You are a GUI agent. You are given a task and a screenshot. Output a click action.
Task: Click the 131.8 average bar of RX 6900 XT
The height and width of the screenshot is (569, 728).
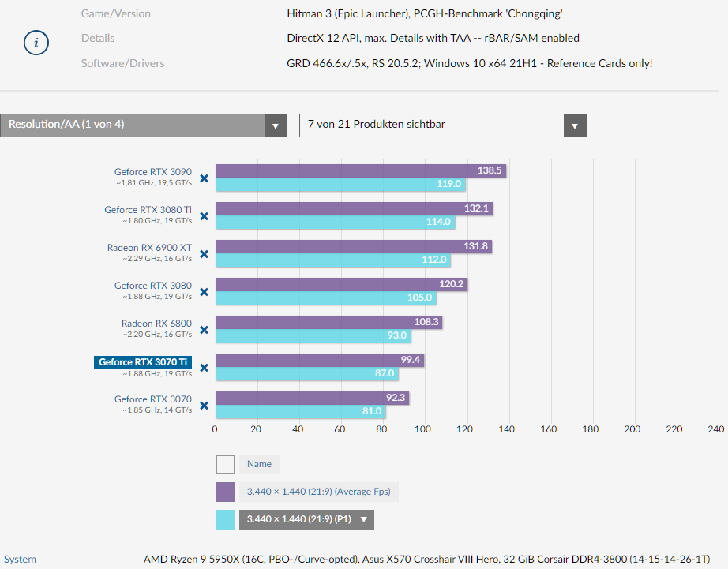pyautogui.click(x=354, y=246)
